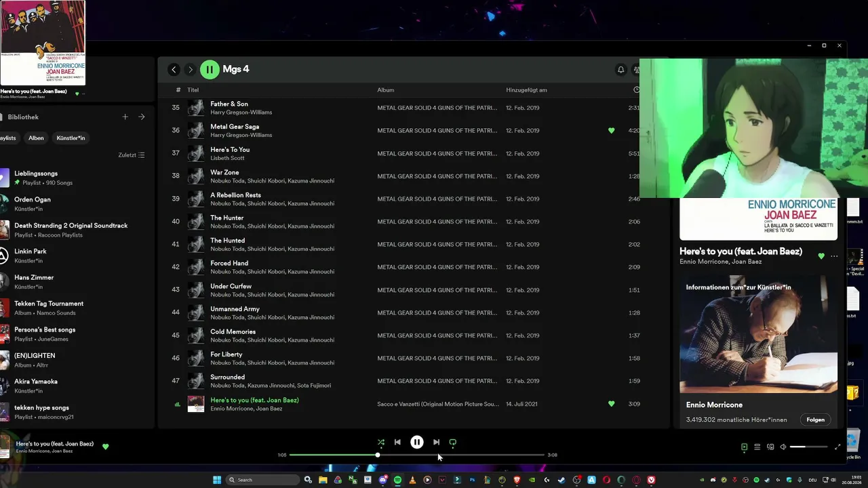Viewport: 868px width, 488px height.
Task: Expand the Bibliothek panel with the arrow
Action: [x=142, y=117]
